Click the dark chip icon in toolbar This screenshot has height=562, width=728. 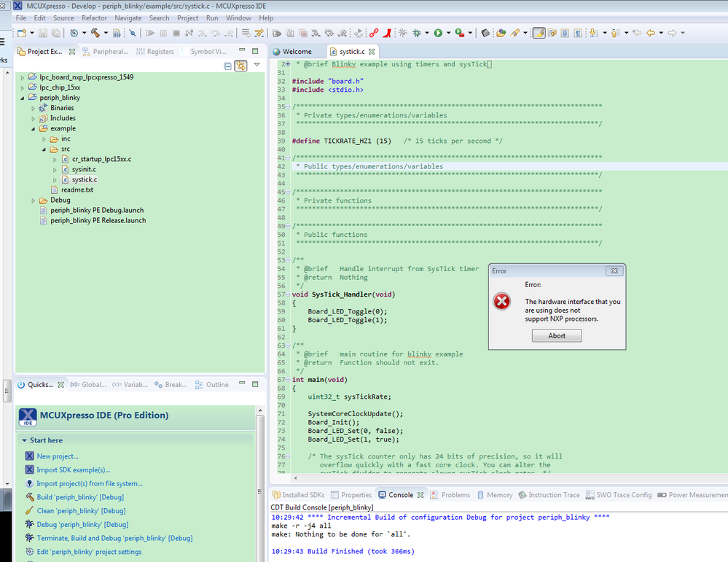pyautogui.click(x=485, y=33)
